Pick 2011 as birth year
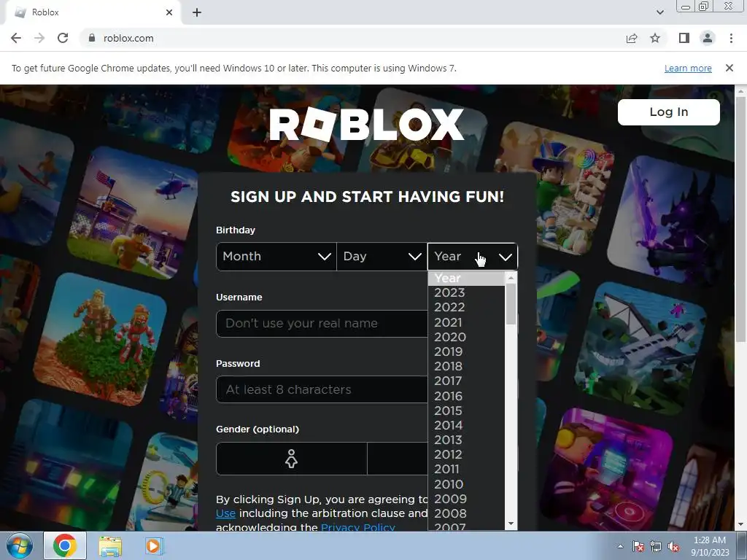 [x=466, y=469]
